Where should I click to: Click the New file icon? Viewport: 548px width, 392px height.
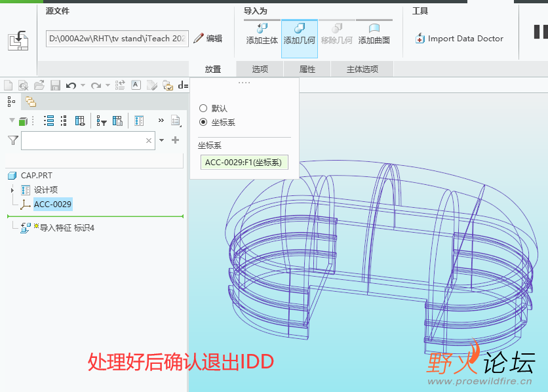(x=9, y=85)
